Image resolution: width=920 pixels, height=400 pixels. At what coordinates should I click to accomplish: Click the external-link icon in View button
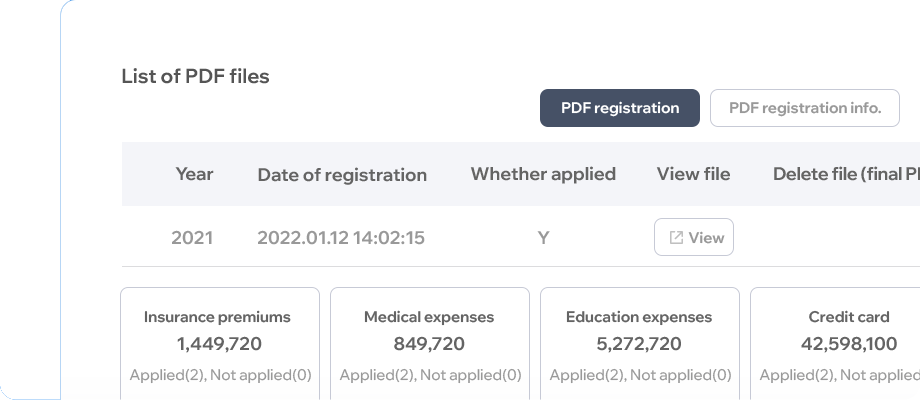coord(677,238)
